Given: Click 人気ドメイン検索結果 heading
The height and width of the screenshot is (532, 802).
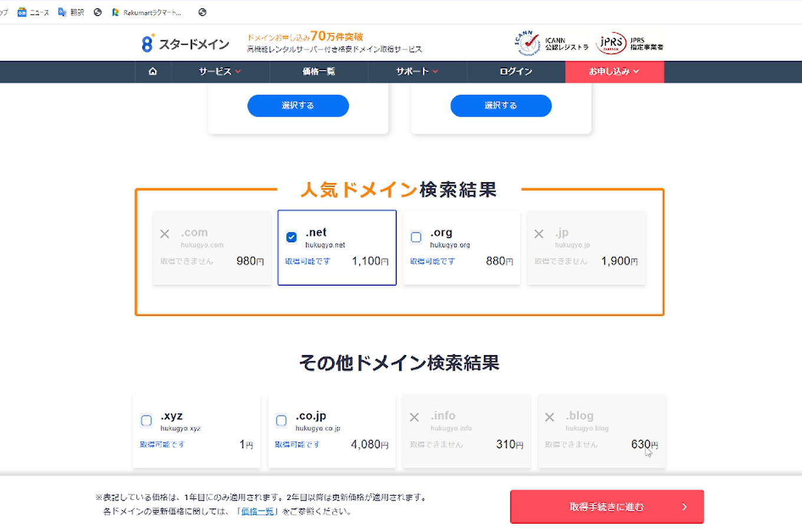Looking at the screenshot, I should (x=399, y=190).
